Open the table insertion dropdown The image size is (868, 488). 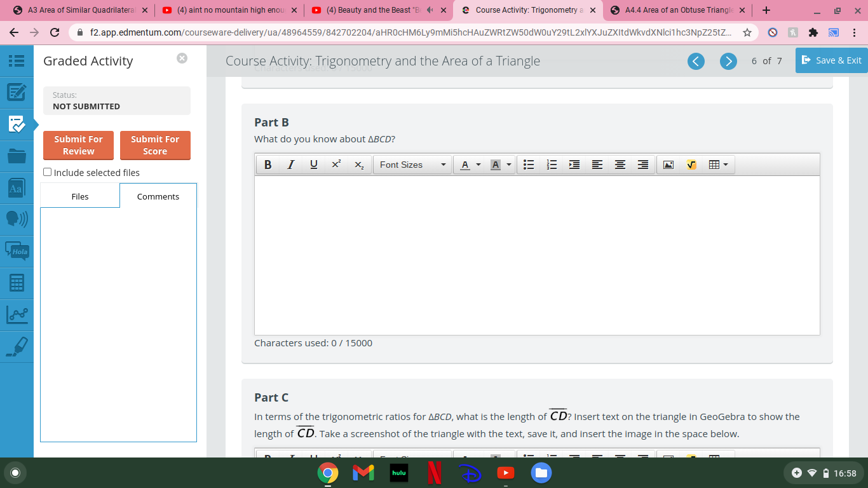point(724,165)
